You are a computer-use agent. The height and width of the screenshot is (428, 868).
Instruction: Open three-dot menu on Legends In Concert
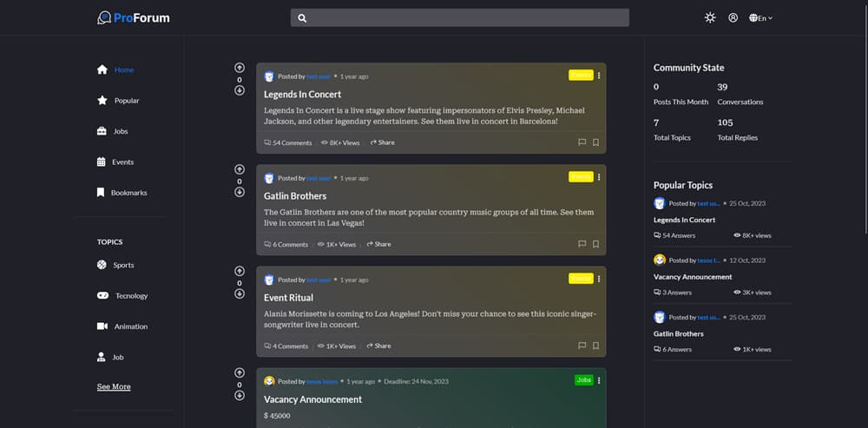pos(599,76)
